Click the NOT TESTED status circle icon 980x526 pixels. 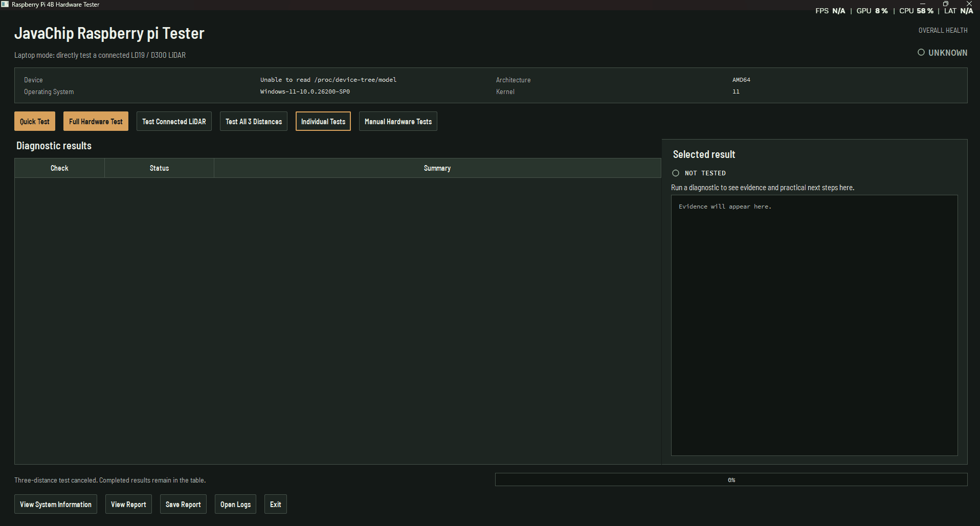(676, 173)
